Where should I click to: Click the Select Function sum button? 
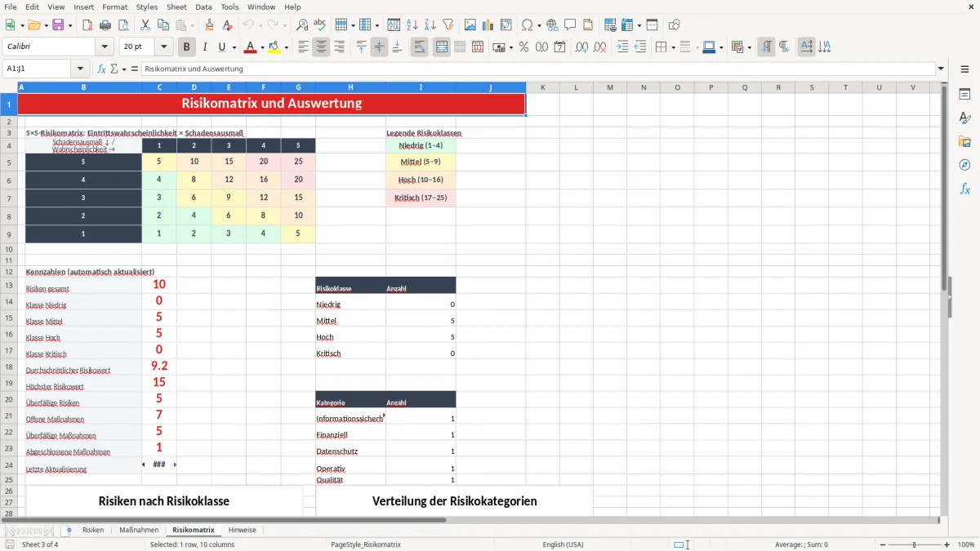tap(115, 69)
